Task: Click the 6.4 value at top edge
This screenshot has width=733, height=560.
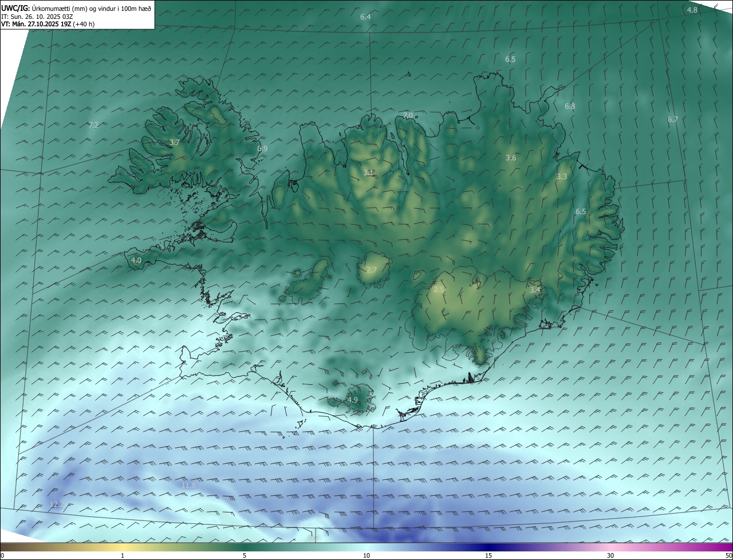Action: pos(365,17)
